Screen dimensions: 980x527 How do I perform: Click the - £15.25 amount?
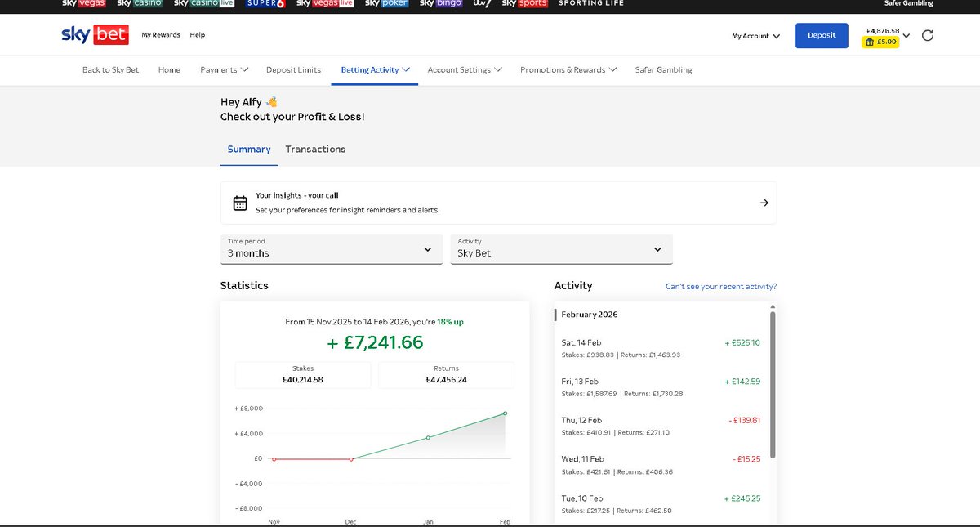(746, 459)
